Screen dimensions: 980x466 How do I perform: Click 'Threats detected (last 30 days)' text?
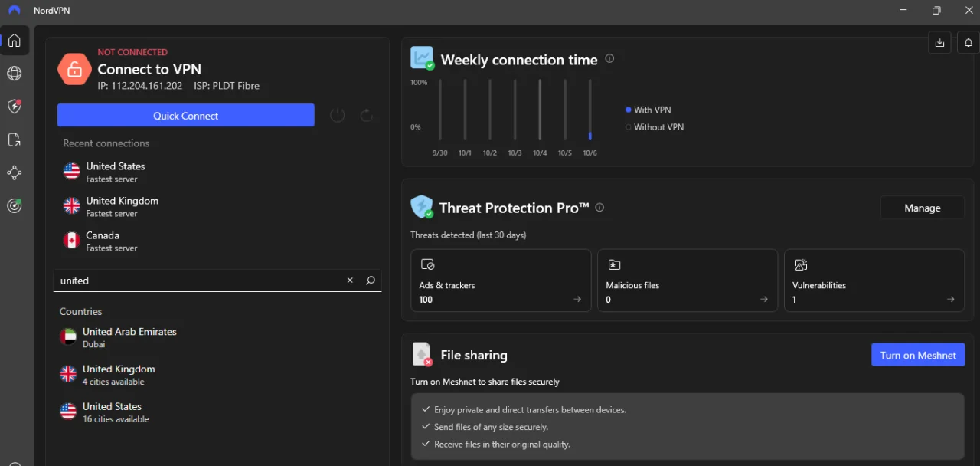(x=469, y=235)
